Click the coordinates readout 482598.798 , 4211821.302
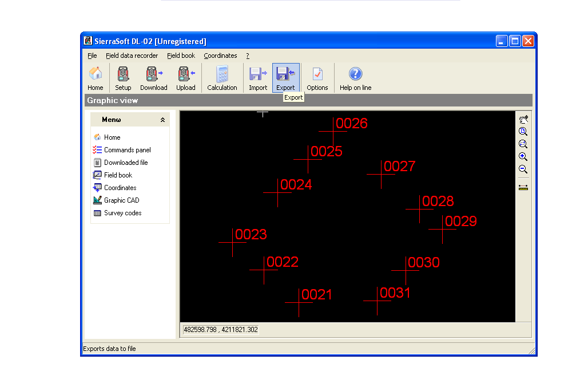Image resolution: width=588 pixels, height=391 pixels. coord(221,330)
